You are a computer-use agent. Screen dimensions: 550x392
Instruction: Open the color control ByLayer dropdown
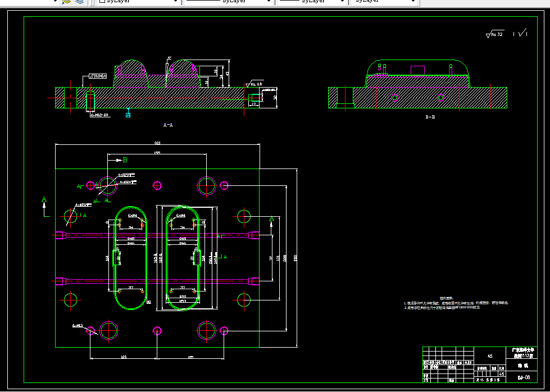point(138,2)
